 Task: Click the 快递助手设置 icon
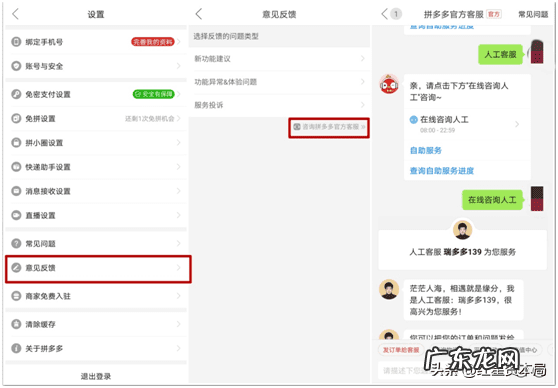coord(16,167)
